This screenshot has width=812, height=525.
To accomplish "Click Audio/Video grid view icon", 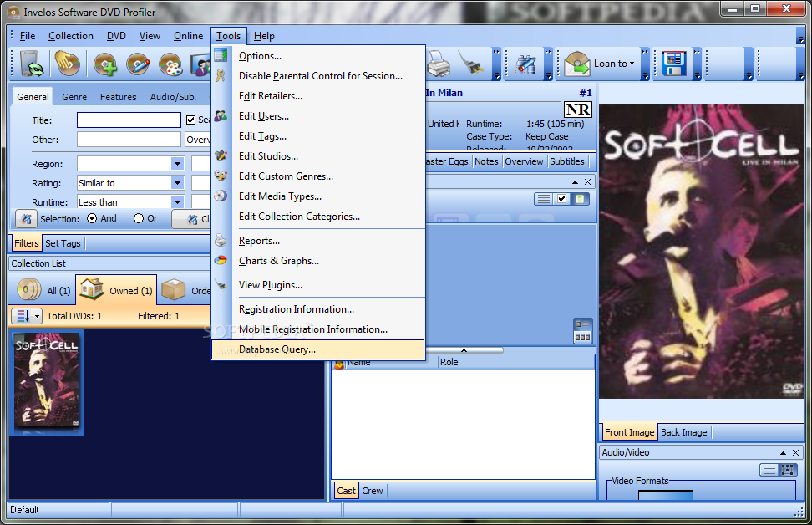I will coord(787,470).
